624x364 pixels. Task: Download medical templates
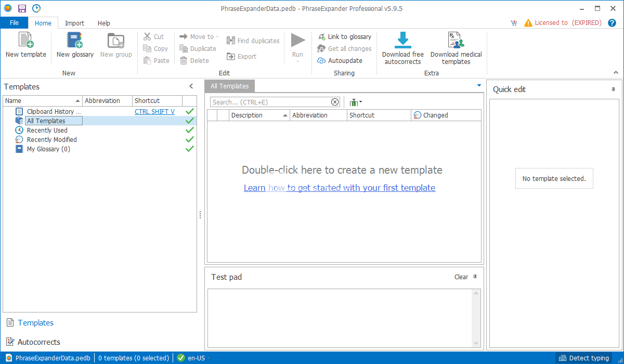pos(456,48)
